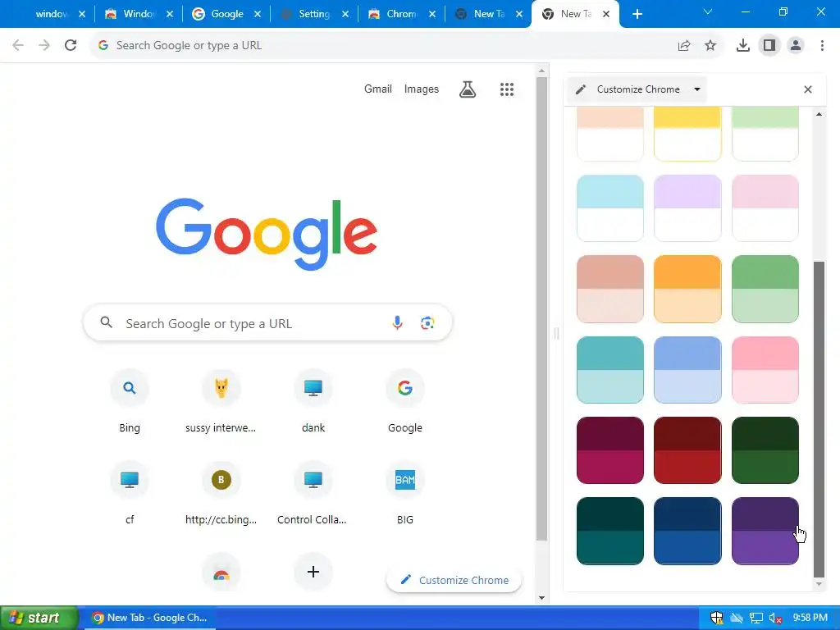This screenshot has width=840, height=630.
Task: Open the Images link
Action: [422, 89]
